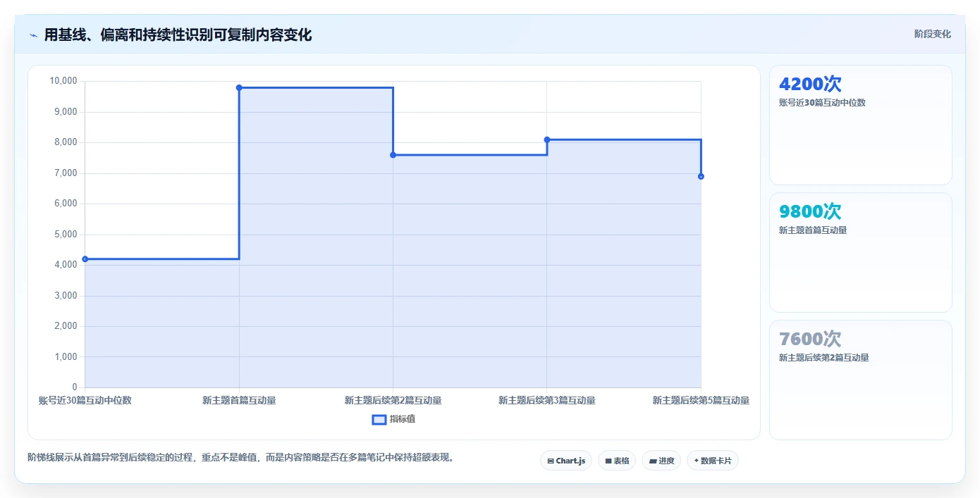Click the lightning icon beside the title
The image size is (980, 498).
coord(33,35)
